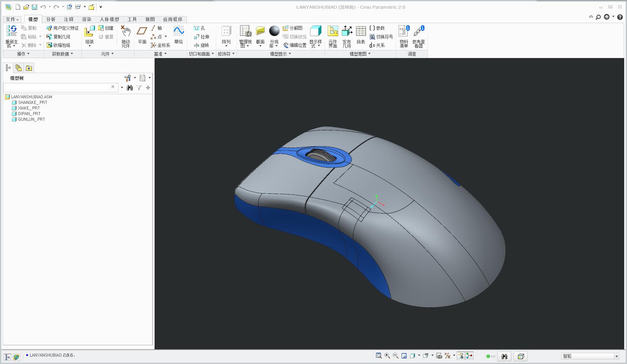Click the Extrude (拉伸) button

pyautogui.click(x=202, y=37)
